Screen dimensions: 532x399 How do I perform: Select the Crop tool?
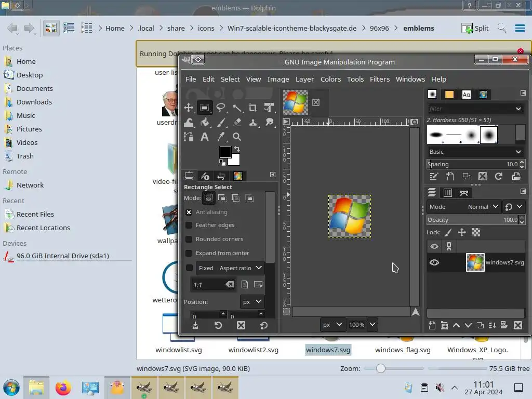tap(253, 108)
